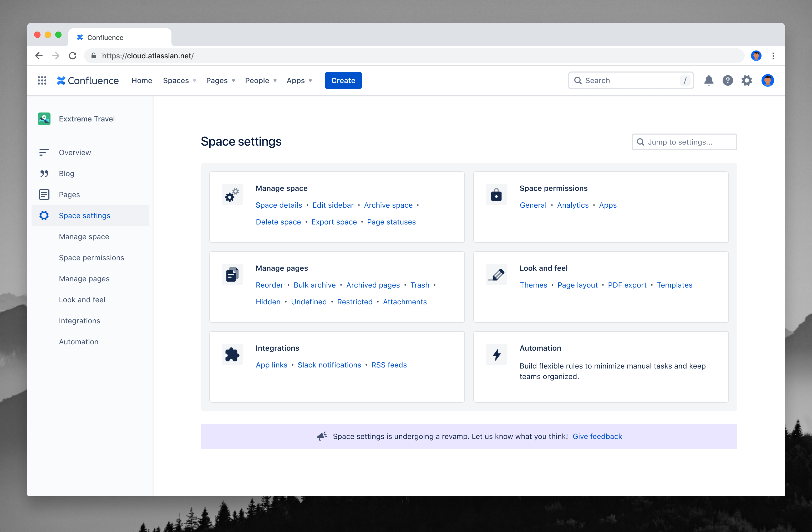The image size is (812, 532).
Task: Open notifications via the bell icon
Action: click(x=709, y=80)
